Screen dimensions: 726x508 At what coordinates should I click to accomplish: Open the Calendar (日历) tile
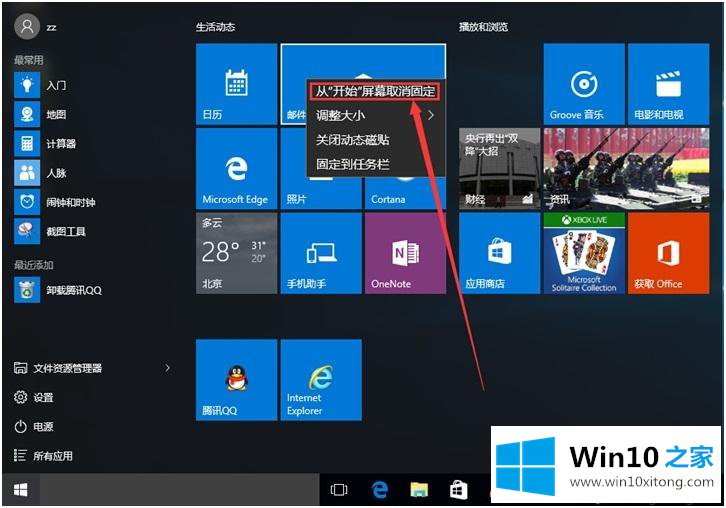point(237,84)
